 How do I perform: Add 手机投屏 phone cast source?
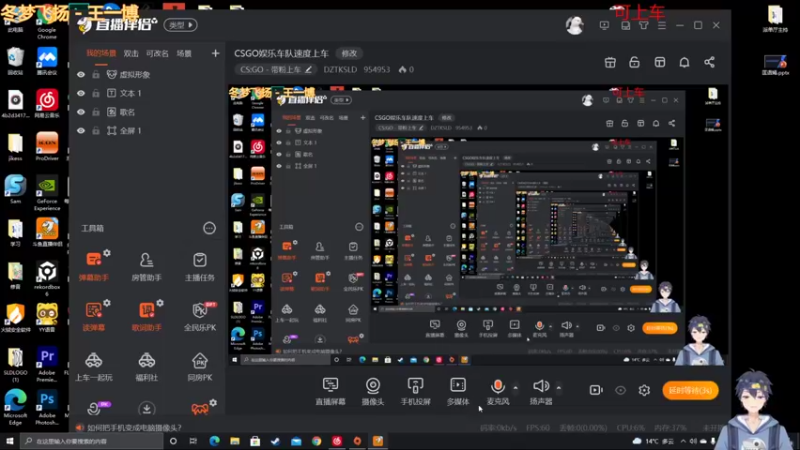click(415, 391)
